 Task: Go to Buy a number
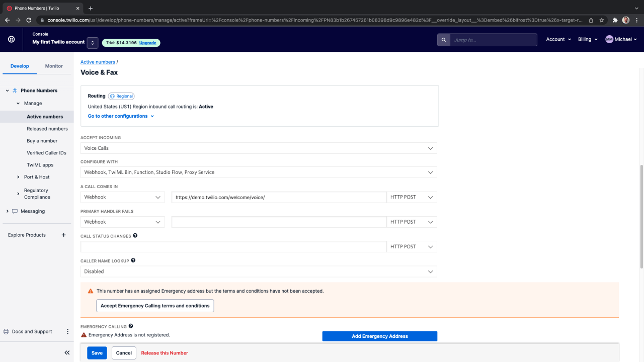[42, 141]
